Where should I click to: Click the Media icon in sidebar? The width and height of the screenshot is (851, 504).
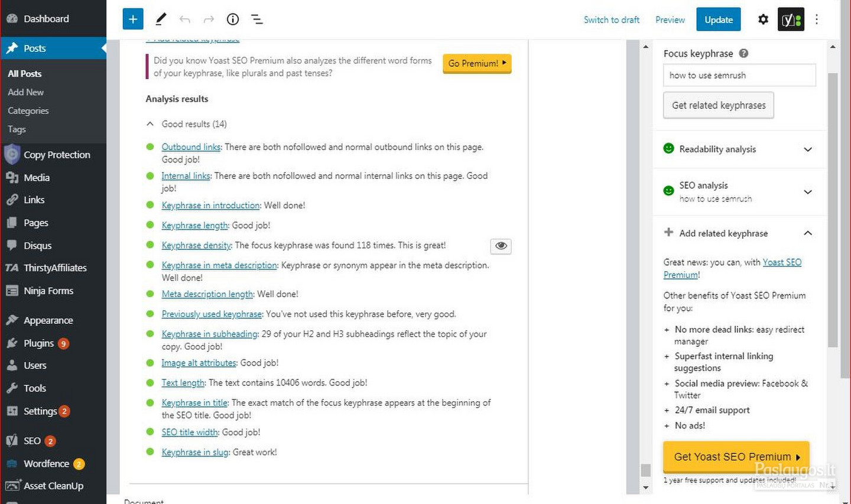(x=12, y=177)
